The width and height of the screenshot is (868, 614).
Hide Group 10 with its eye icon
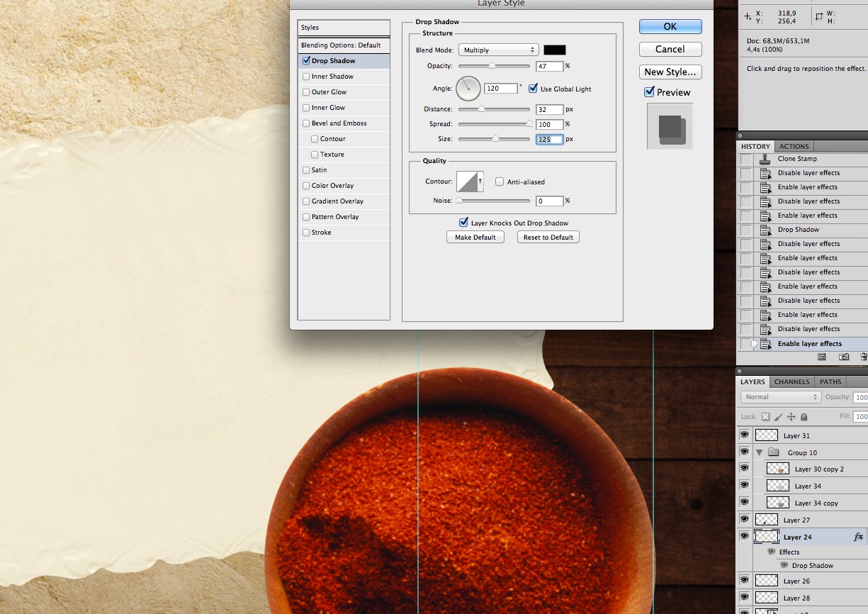[x=744, y=452]
